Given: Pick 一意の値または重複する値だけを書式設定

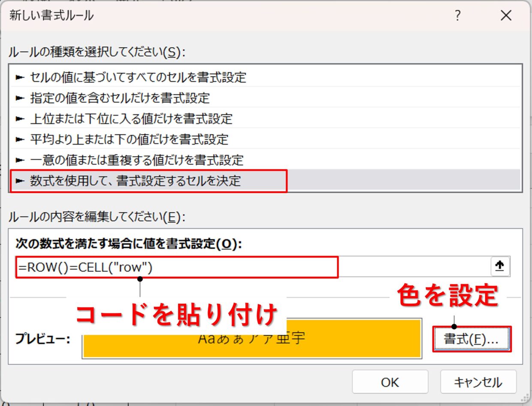Looking at the screenshot, I should click(265, 160).
